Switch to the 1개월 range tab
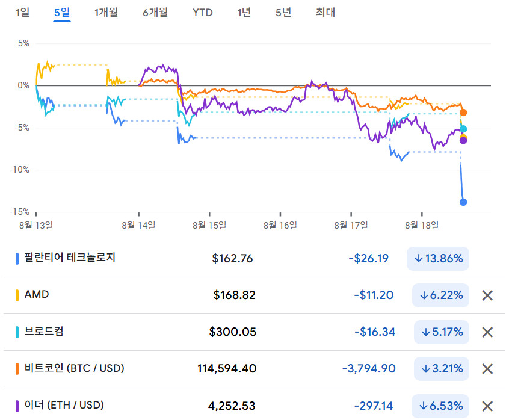Screen dimensions: 509x420 106,13
